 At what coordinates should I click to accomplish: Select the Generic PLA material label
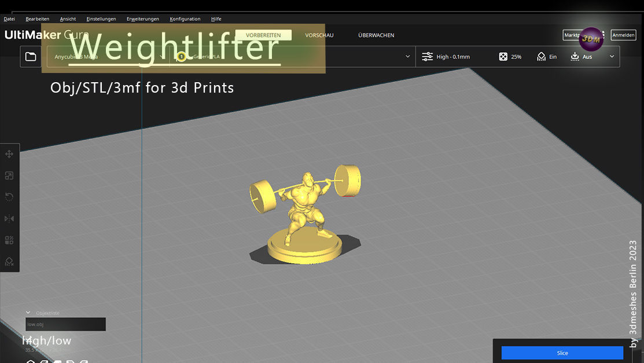[207, 57]
